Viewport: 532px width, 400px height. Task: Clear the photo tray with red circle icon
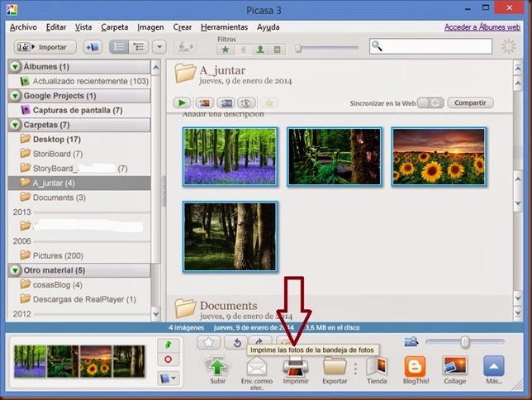pos(169,360)
